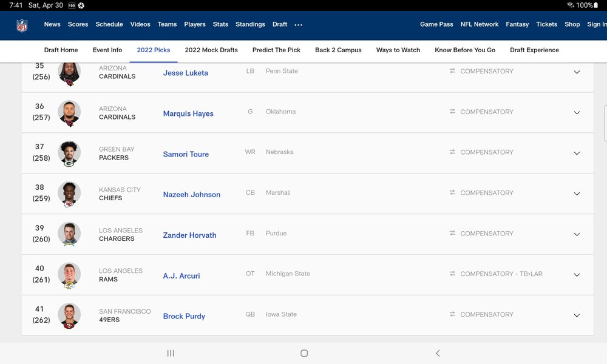
Task: Switch to the Draft Home tab
Action: tap(61, 50)
